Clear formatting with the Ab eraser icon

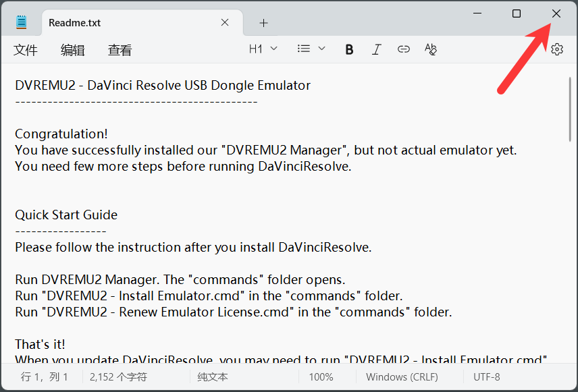point(431,49)
